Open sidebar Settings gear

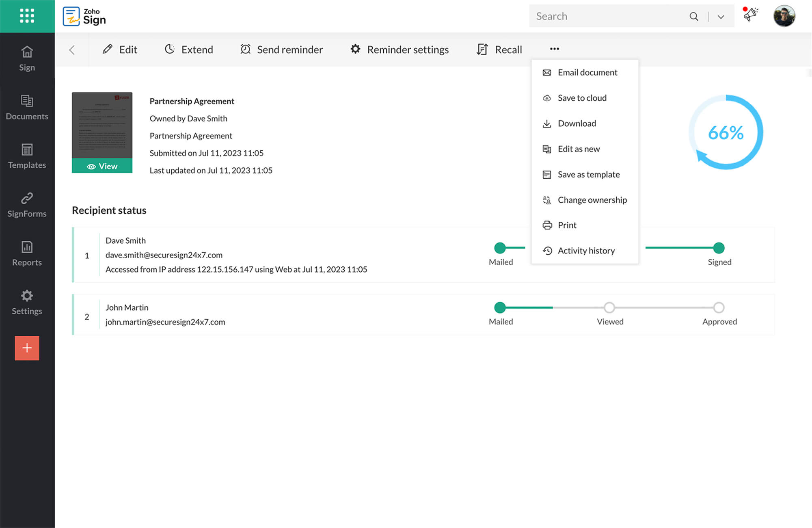point(27,302)
